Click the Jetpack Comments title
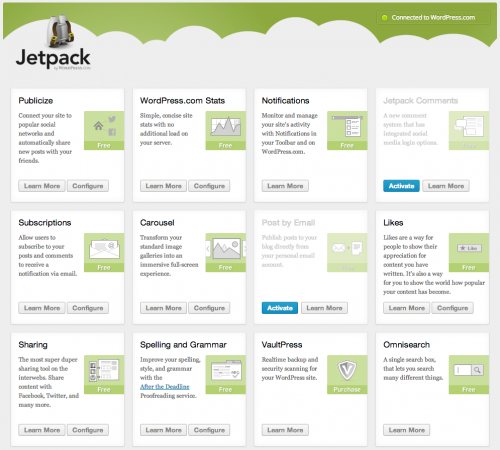Viewport: 500px width, 450px height. click(421, 101)
